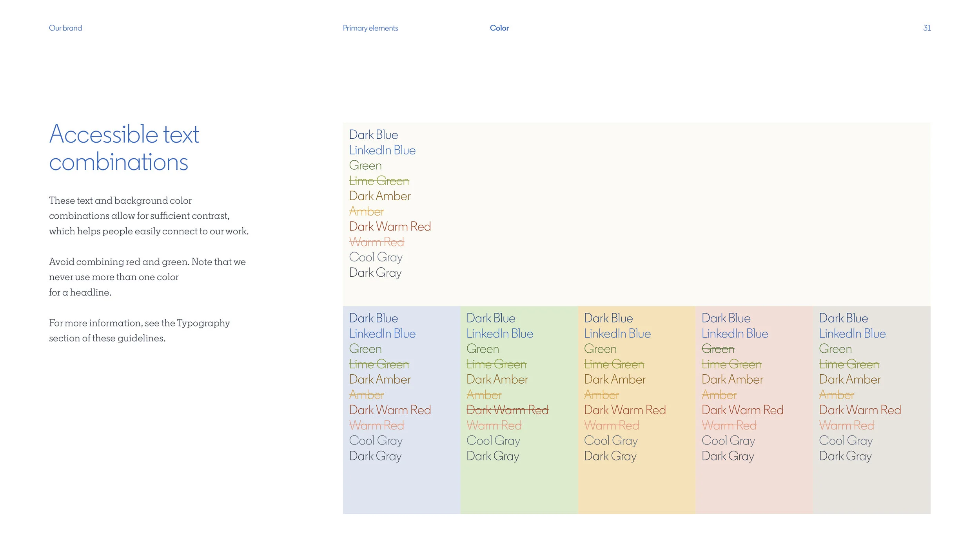980x551 pixels.
Task: Click the Dark Blue label on cream background
Action: (x=373, y=134)
